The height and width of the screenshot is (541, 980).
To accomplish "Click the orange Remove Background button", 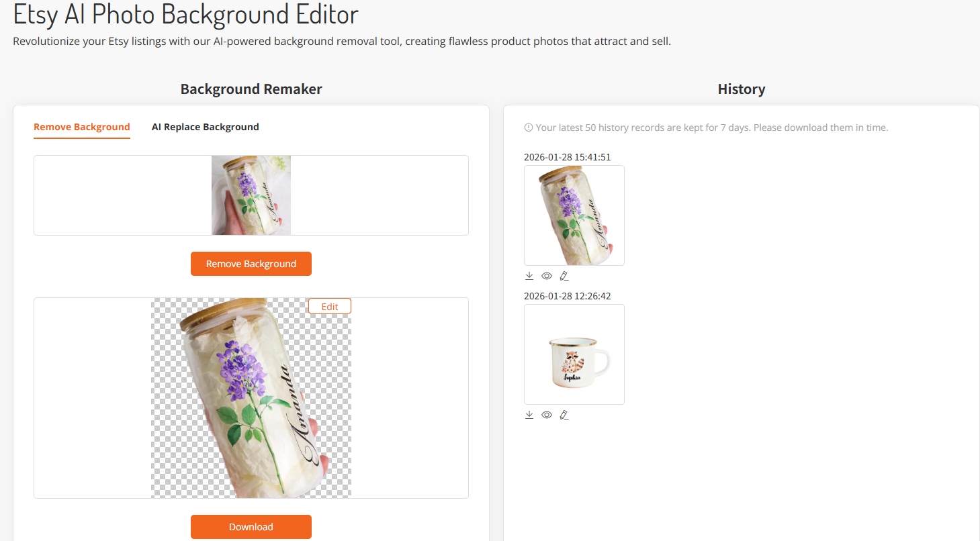I will pyautogui.click(x=251, y=263).
